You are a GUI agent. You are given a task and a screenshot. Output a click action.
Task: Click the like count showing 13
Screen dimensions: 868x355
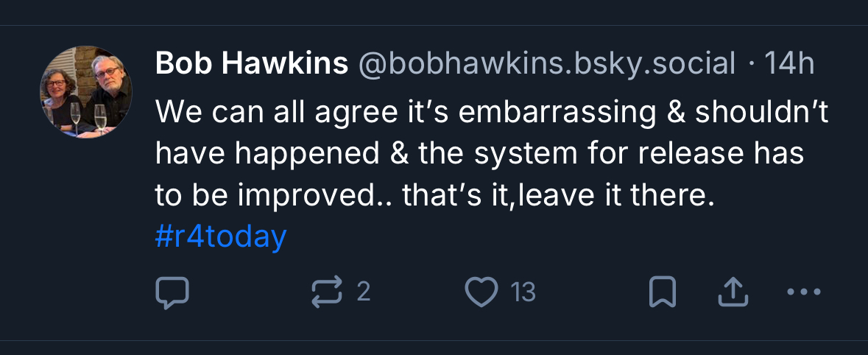[x=523, y=292]
